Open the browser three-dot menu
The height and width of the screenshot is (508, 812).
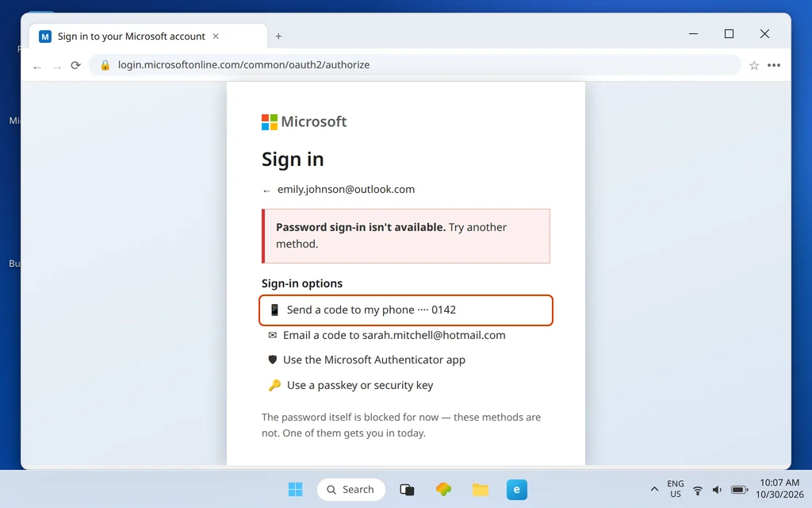(774, 65)
